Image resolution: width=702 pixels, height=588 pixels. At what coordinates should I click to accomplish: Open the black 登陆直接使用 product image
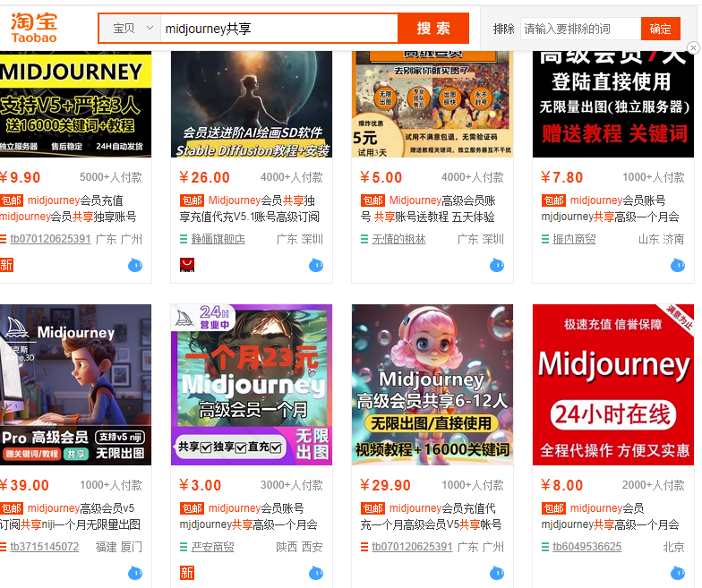(613, 104)
